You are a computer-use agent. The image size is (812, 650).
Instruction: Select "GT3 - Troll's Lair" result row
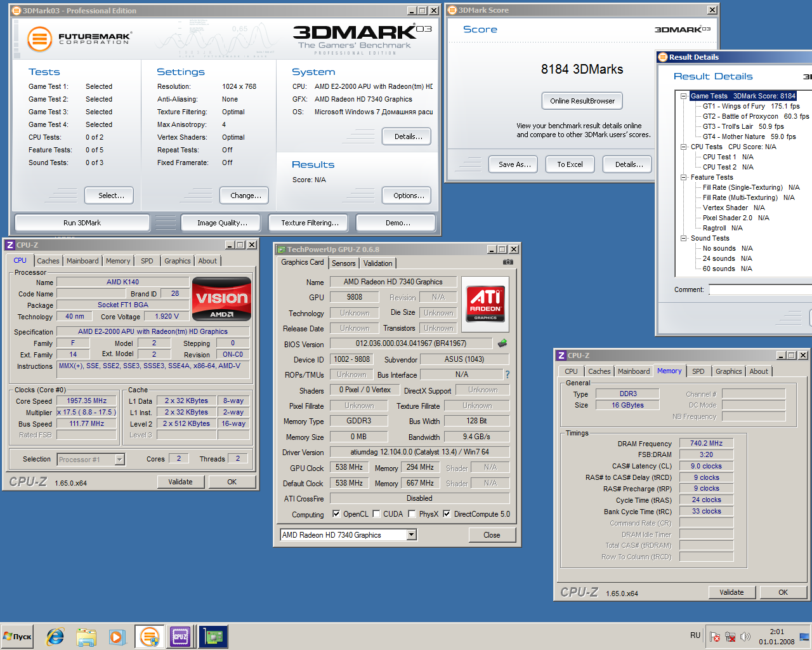click(x=743, y=127)
